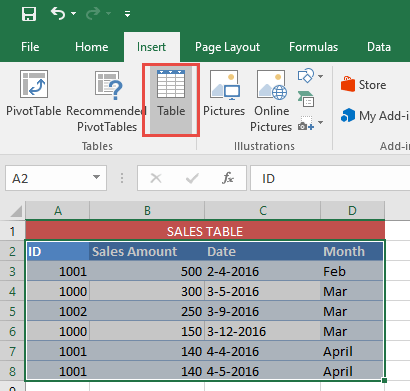410x391 pixels.
Task: Open Customize Quick Access Toolbar dropdown
Action: (127, 14)
